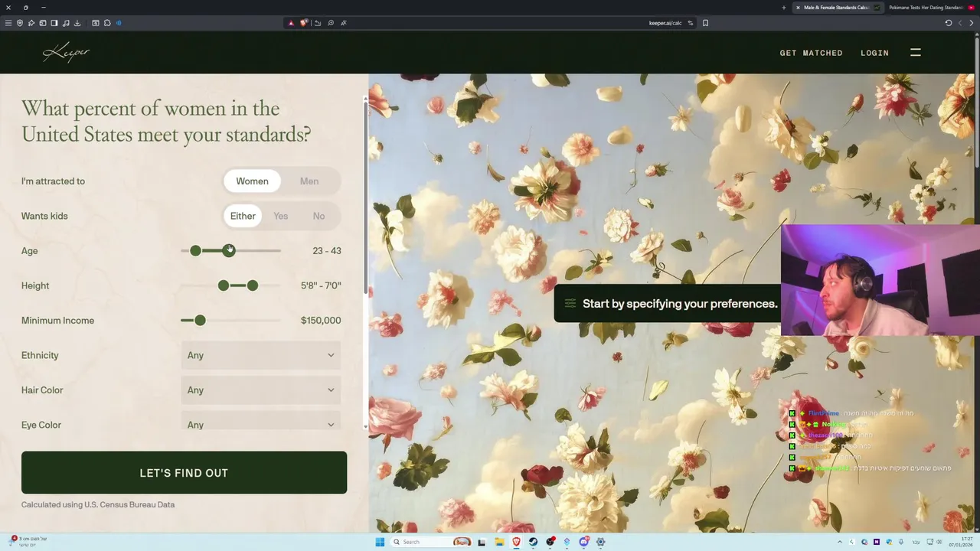
Task: Click the blue speaker audio icon
Action: (119, 23)
